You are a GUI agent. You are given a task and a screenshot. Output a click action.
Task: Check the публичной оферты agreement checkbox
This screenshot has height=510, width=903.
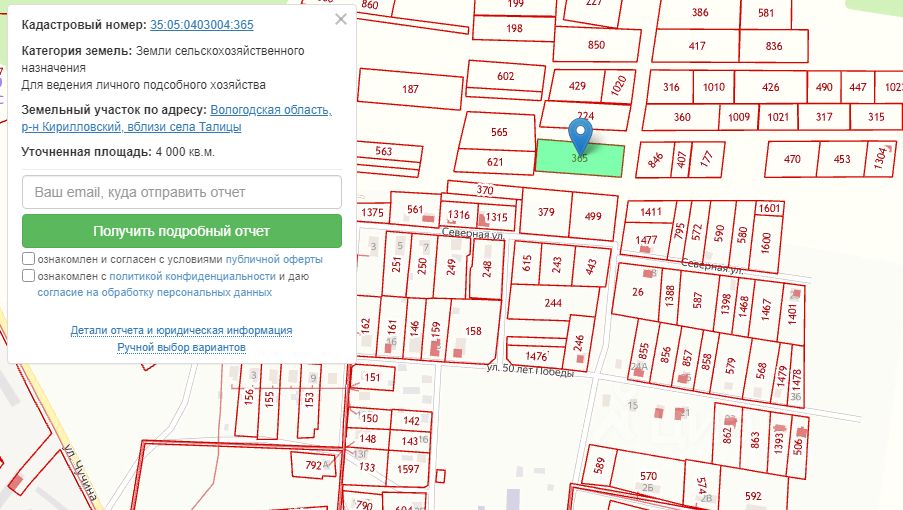click(x=28, y=258)
